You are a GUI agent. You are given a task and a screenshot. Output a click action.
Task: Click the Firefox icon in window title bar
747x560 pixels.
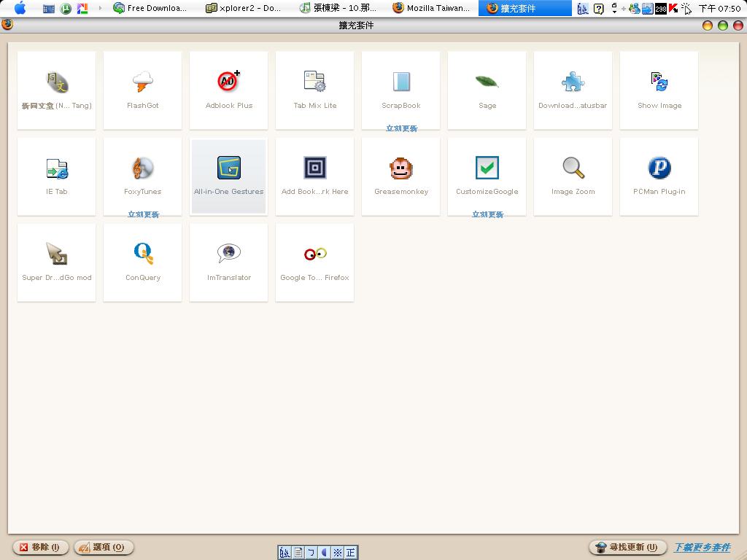[7, 24]
